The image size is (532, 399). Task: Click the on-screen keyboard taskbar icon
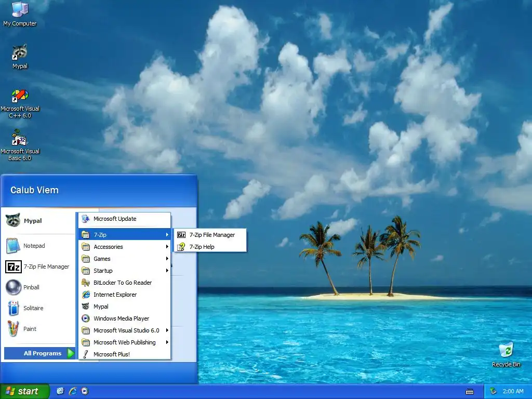[470, 392]
